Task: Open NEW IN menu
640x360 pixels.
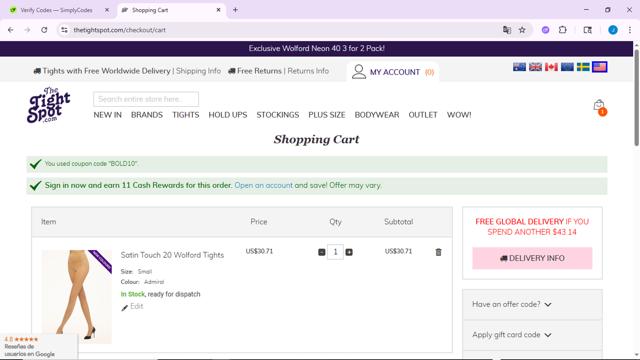Action: coord(107,115)
